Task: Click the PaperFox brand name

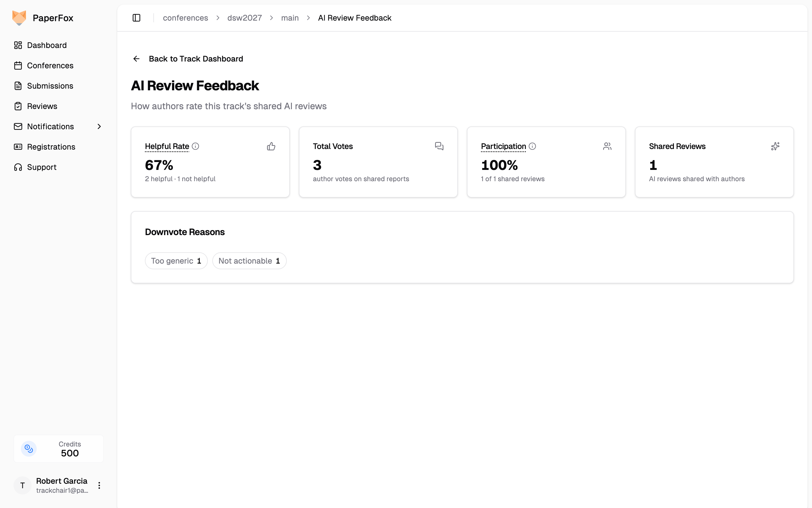Action: point(53,18)
